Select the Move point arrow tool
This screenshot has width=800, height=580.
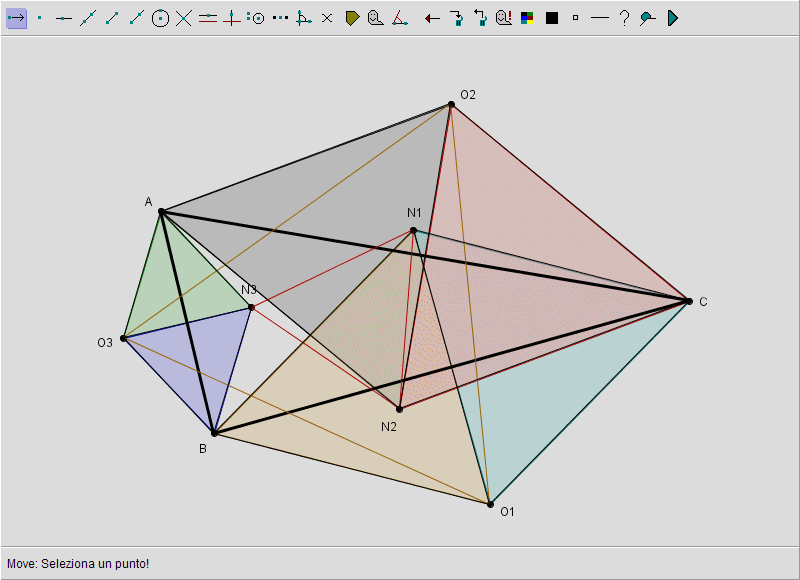[x=16, y=18]
